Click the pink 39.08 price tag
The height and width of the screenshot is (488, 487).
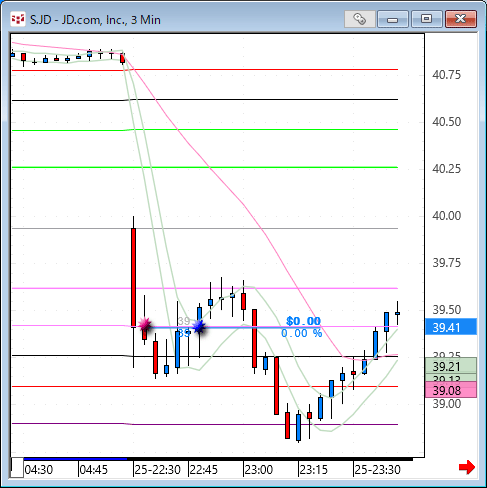pyautogui.click(x=451, y=390)
